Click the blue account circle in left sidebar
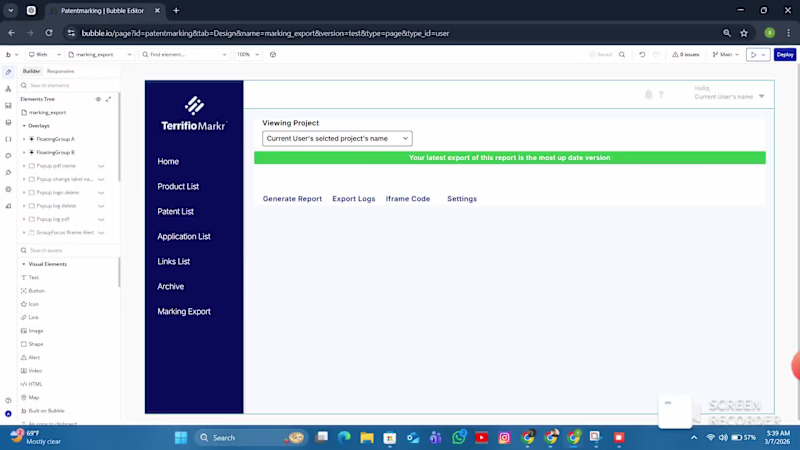 (8, 414)
